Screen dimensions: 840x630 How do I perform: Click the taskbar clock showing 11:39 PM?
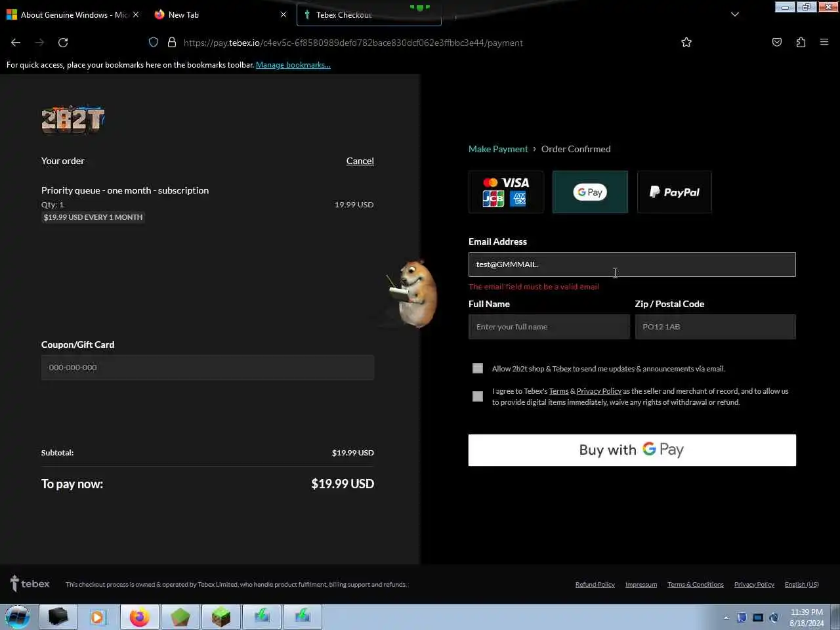[807, 618]
